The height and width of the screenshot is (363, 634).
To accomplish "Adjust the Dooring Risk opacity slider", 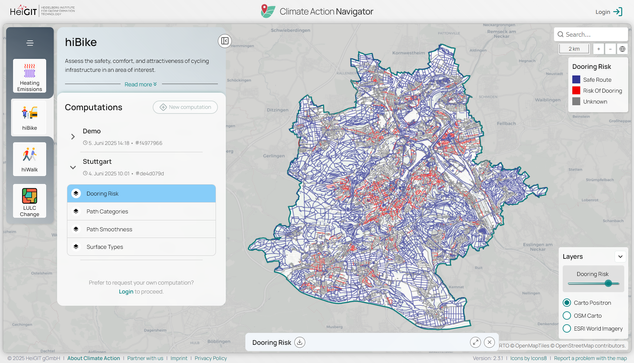I will click(x=593, y=284).
